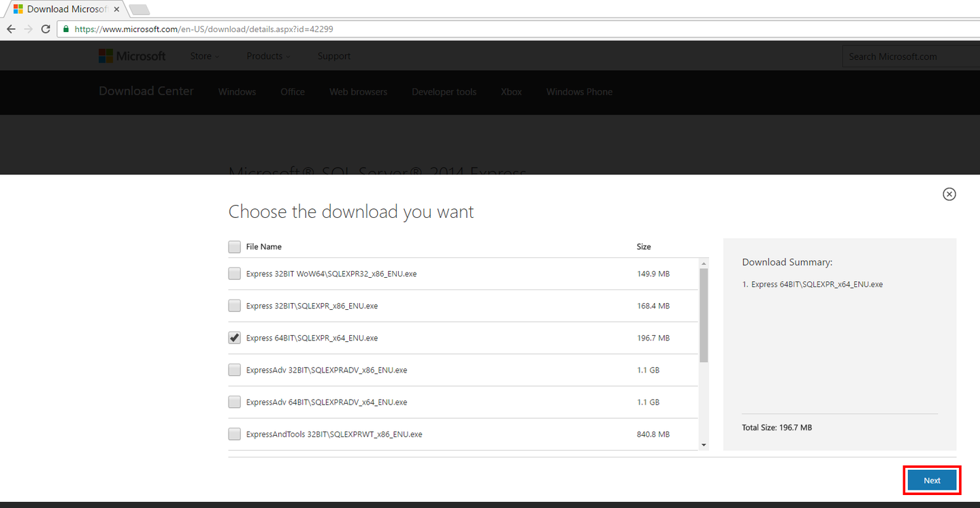Expand the Store dropdown menu
Viewport: 980px width, 508px height.
pyautogui.click(x=205, y=56)
